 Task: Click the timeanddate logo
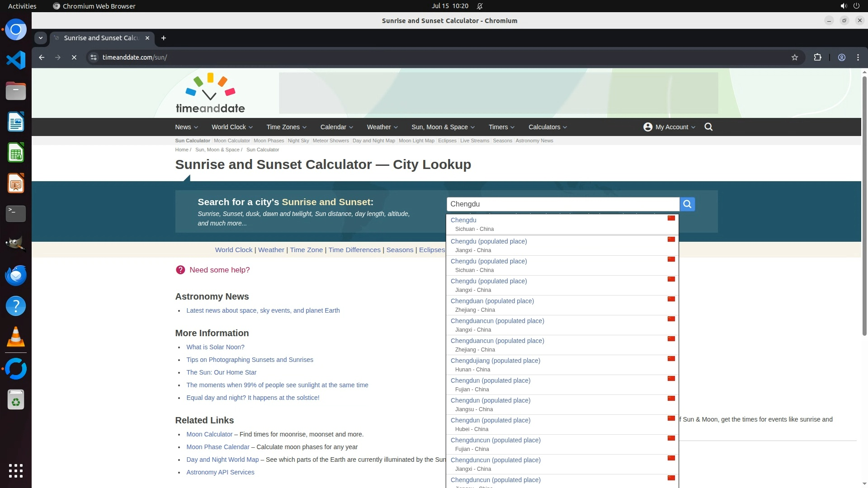210,93
